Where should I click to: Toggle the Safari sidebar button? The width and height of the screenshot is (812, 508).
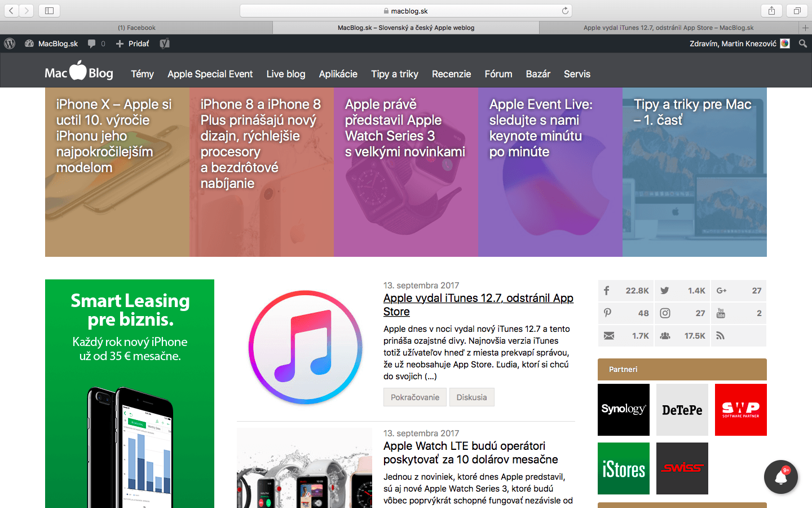[49, 11]
